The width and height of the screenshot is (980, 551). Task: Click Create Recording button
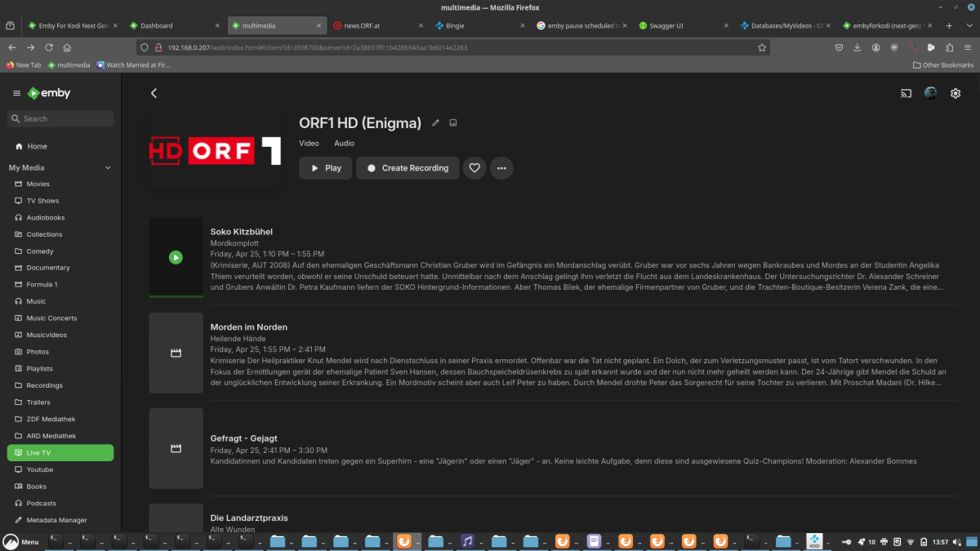(408, 168)
